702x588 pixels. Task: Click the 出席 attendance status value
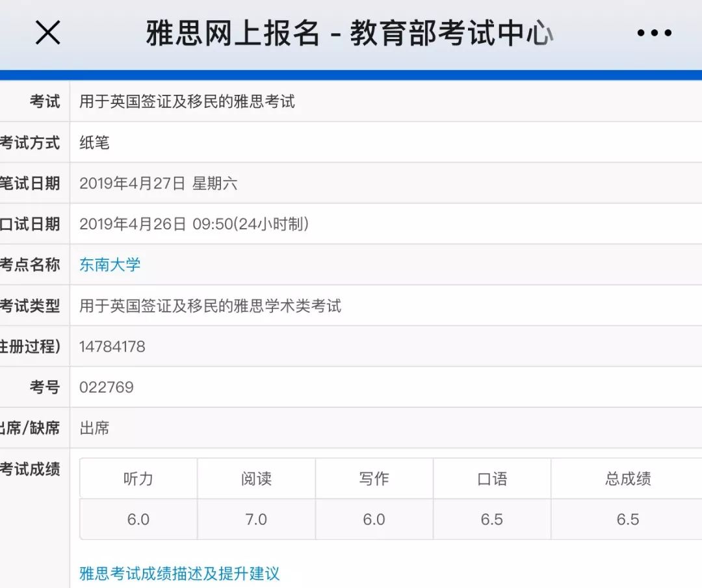[94, 428]
